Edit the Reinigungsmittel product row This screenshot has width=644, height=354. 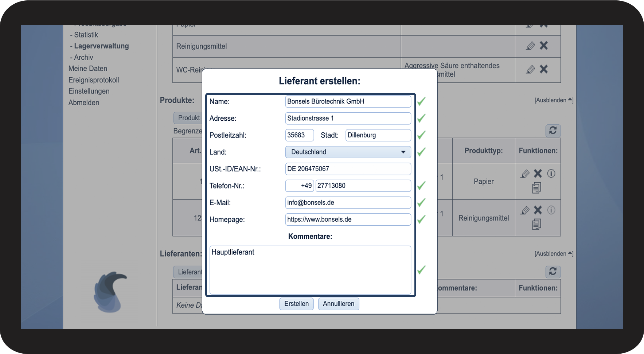[x=525, y=210]
